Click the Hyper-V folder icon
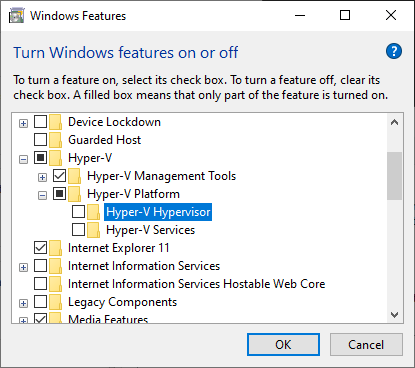Screen dimensions: 415x368 click(55, 158)
